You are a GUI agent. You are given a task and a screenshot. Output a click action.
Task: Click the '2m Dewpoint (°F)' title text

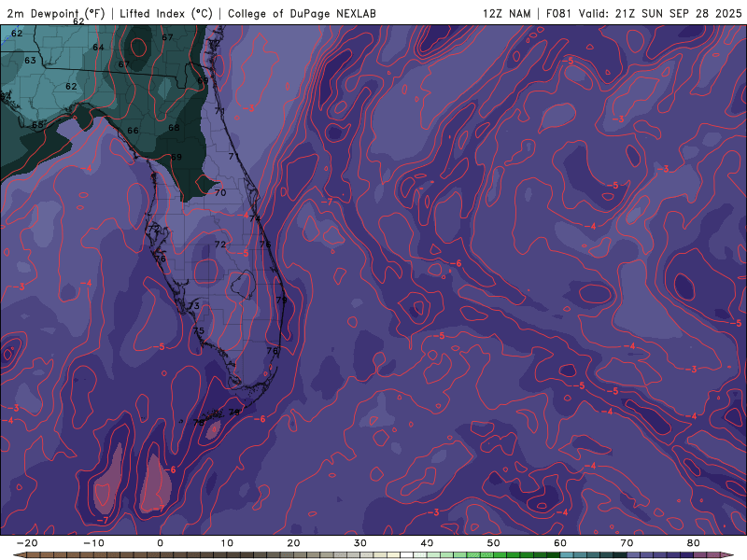pyautogui.click(x=56, y=13)
